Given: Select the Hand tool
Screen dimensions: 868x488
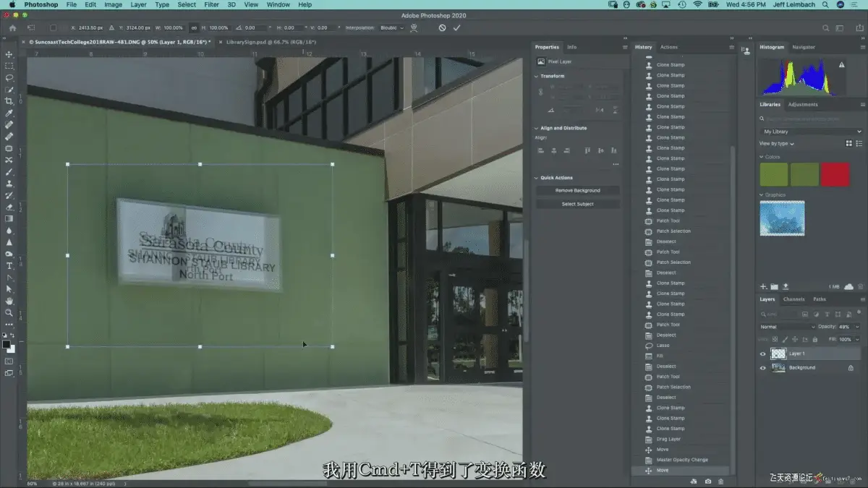Looking at the screenshot, I should [9, 301].
